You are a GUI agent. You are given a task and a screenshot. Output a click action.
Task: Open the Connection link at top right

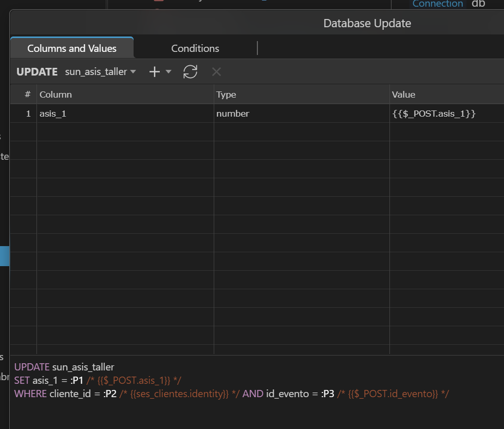tap(438, 4)
